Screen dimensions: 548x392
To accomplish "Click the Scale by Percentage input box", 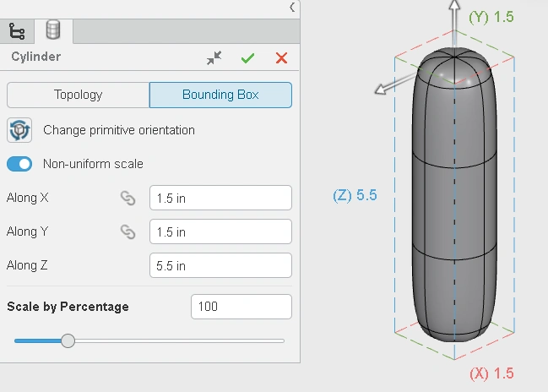I will coord(241,307).
